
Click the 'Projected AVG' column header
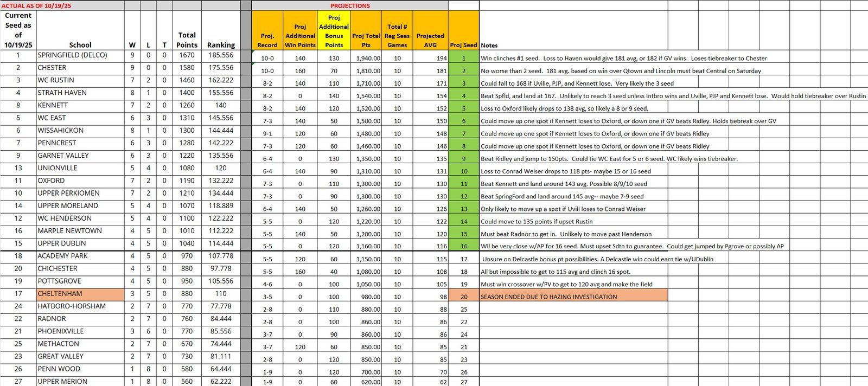pos(430,40)
